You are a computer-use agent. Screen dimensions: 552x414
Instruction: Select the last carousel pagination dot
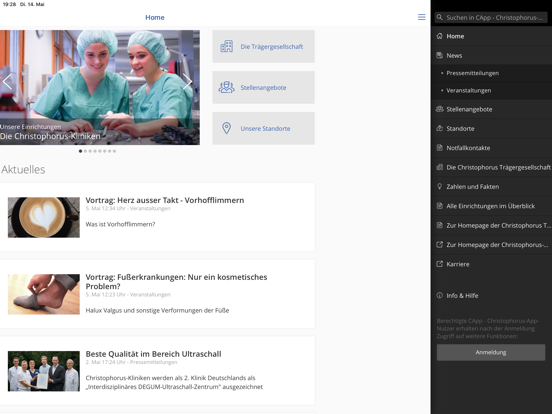tap(114, 151)
